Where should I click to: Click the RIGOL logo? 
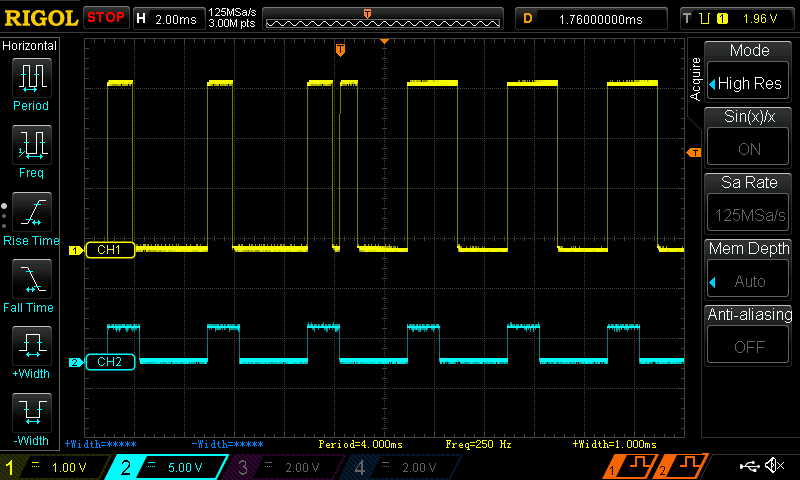(x=41, y=18)
